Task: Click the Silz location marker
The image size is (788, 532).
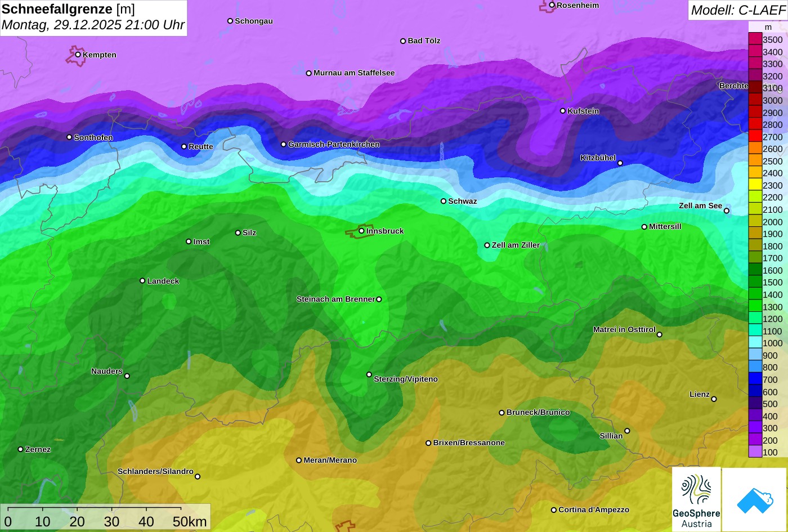Action: (238, 233)
